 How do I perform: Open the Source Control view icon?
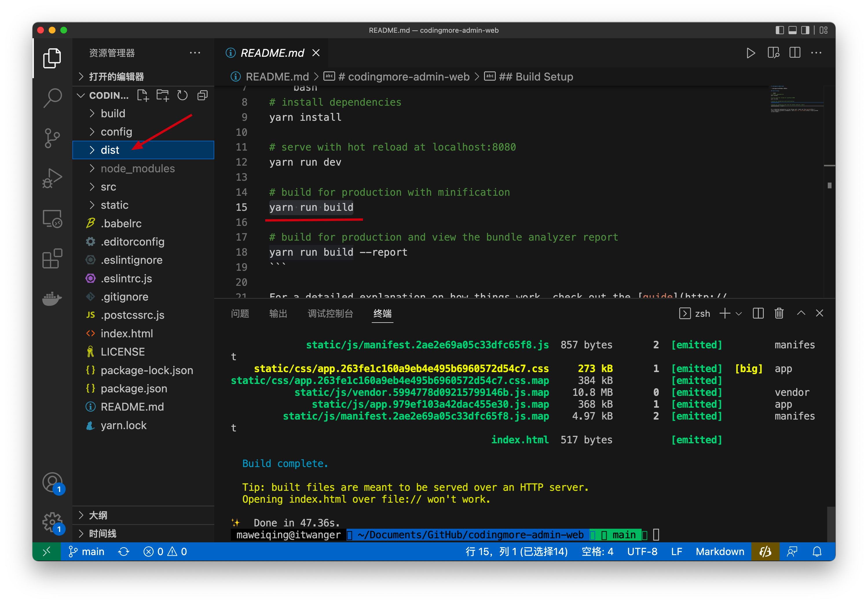(x=52, y=138)
